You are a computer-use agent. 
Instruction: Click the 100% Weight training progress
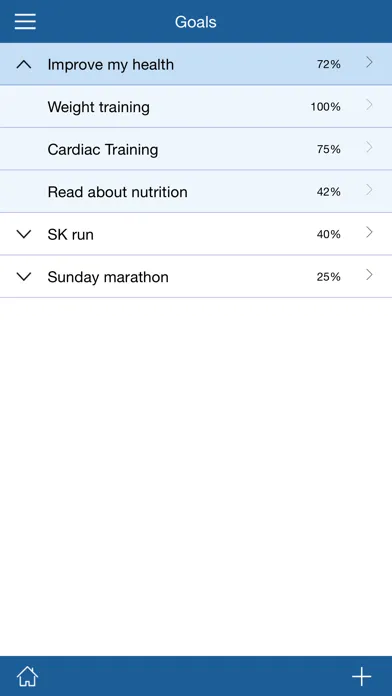pos(325,107)
